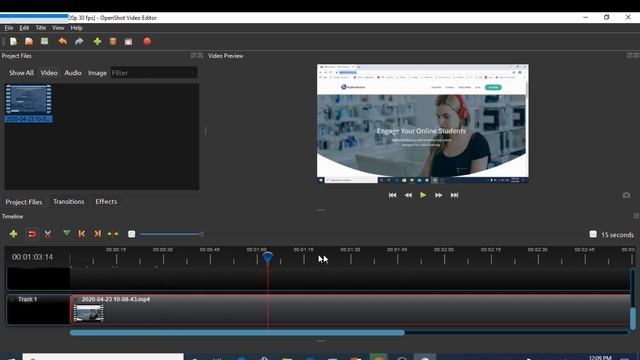The width and height of the screenshot is (640, 360).
Task: Float the Project Files panel
Action: [x=193, y=56]
